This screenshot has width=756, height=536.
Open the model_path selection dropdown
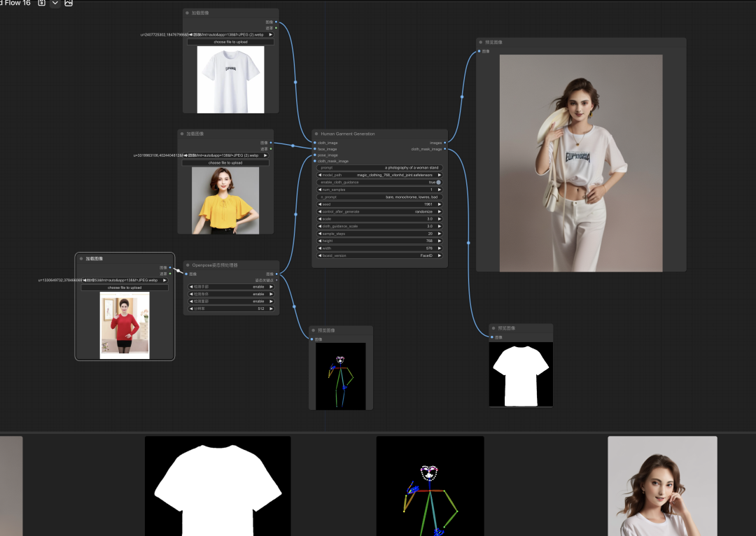[x=379, y=175]
